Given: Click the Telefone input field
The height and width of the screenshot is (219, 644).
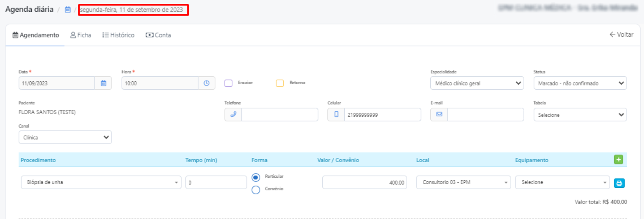Looking at the screenshot, I should click(280, 115).
